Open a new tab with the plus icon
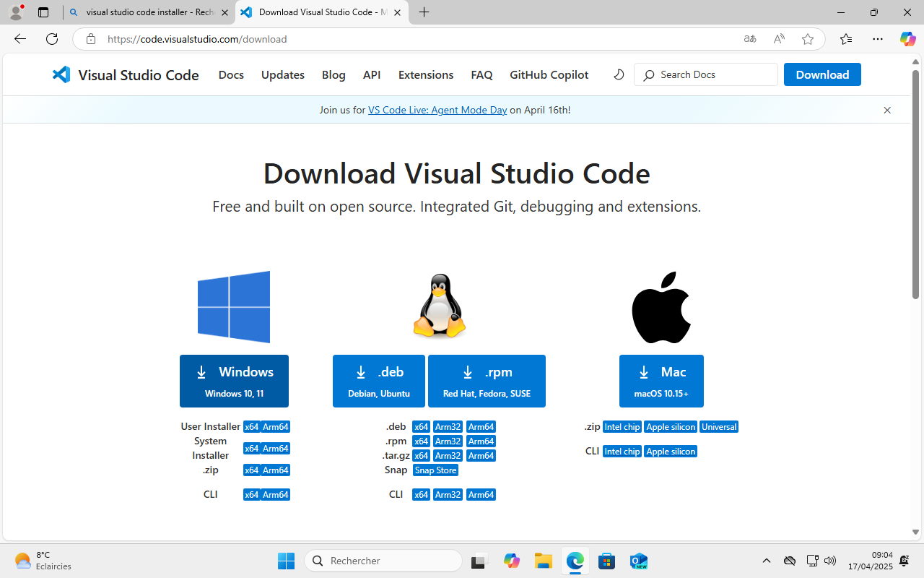The height and width of the screenshot is (578, 924). [x=424, y=12]
